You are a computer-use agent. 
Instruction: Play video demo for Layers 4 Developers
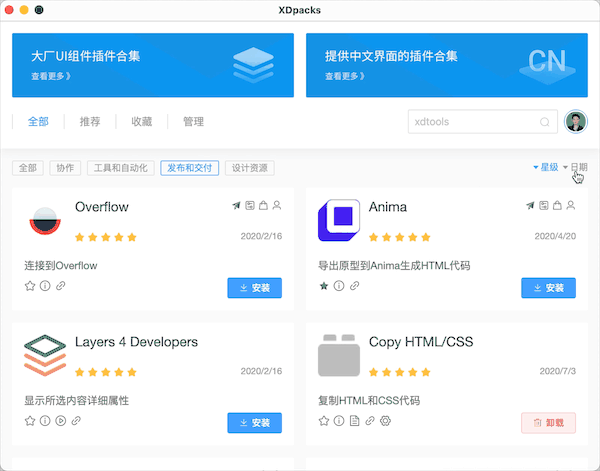[x=60, y=421]
